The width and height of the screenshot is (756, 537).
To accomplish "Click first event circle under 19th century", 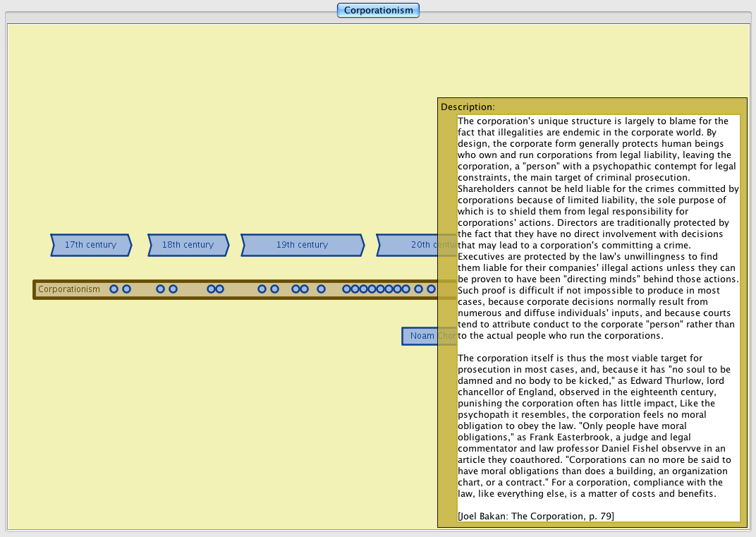I will coord(262,289).
